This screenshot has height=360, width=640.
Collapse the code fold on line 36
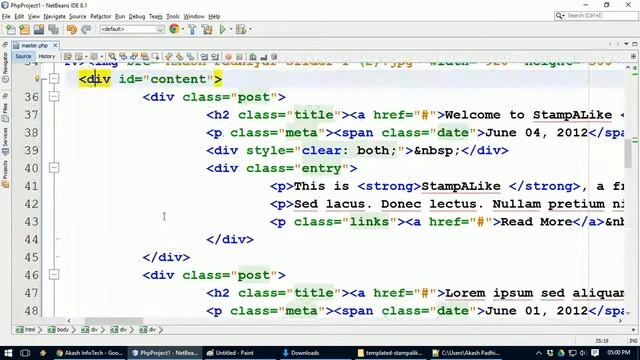pos(54,96)
